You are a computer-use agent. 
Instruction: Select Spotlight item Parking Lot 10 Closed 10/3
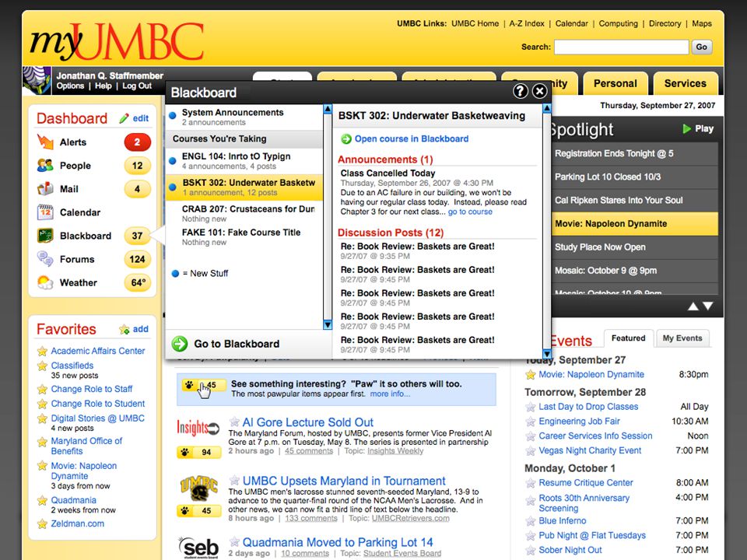(635, 177)
